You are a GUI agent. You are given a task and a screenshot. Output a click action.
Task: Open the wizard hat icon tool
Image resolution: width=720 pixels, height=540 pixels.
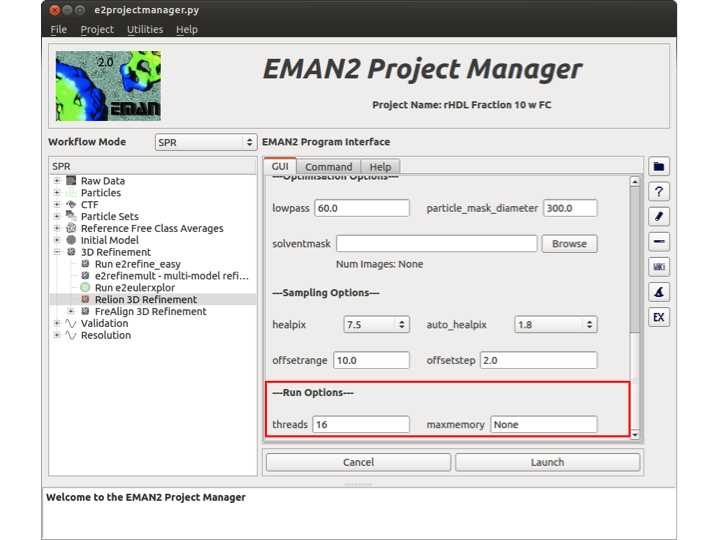(x=659, y=292)
